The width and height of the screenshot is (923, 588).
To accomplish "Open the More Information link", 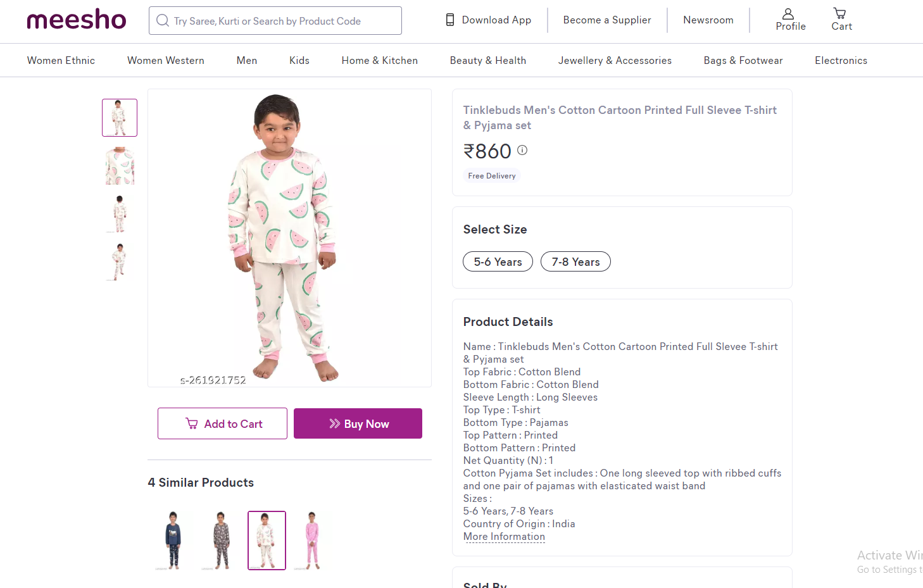I will 504,537.
